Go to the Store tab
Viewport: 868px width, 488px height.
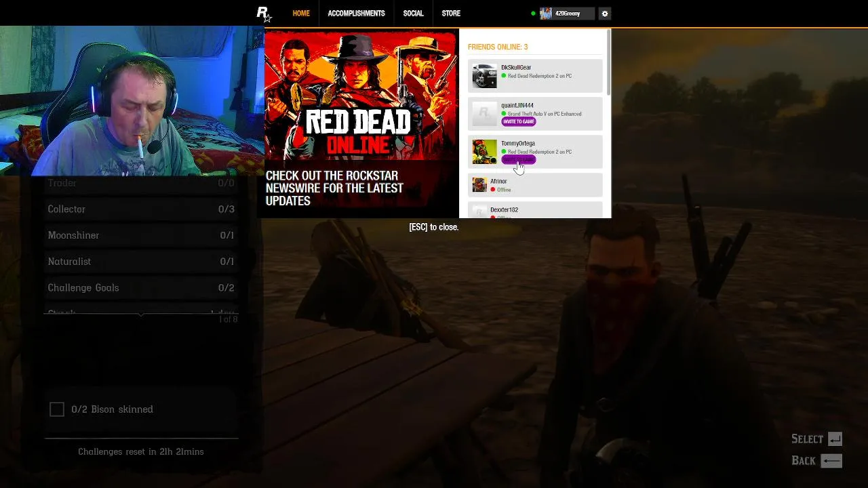tap(451, 14)
